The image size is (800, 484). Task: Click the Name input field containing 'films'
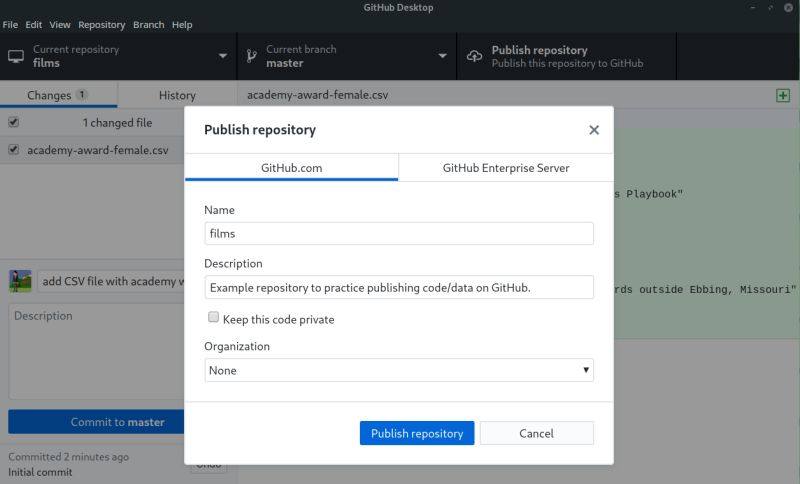pyautogui.click(x=399, y=234)
